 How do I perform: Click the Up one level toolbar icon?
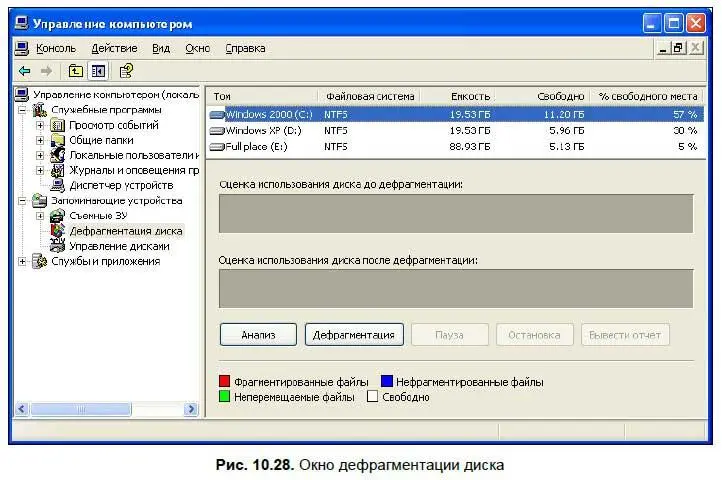76,71
